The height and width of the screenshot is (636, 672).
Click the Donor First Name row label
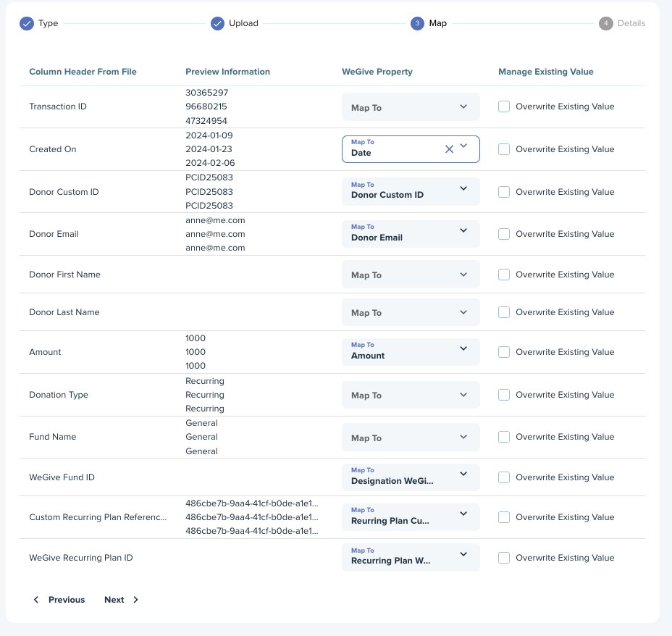coord(64,275)
